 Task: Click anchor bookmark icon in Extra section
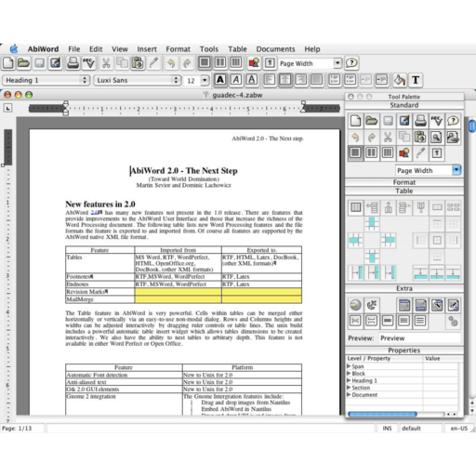(372, 305)
